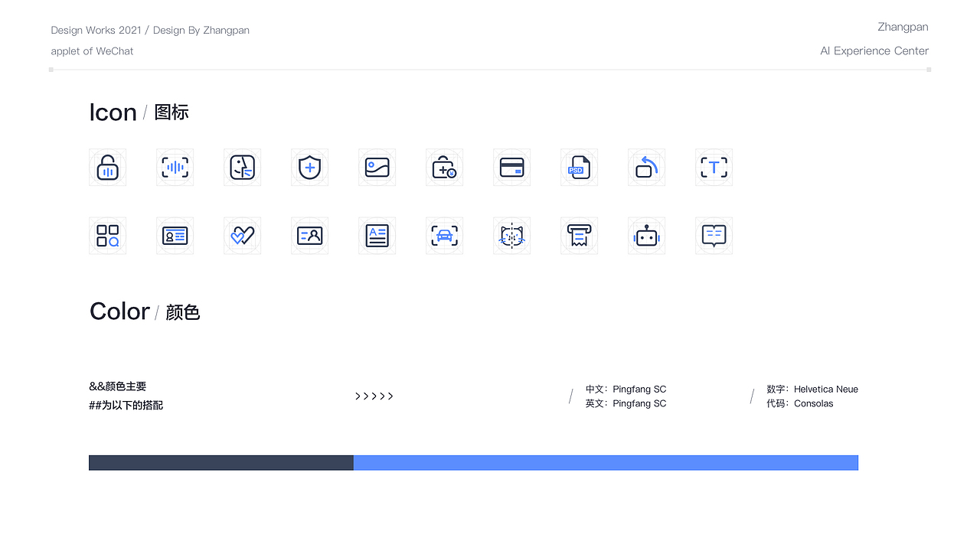This screenshot has height=551, width=980.
Task: Click '英文：Pingfang SC' text
Action: 626,404
